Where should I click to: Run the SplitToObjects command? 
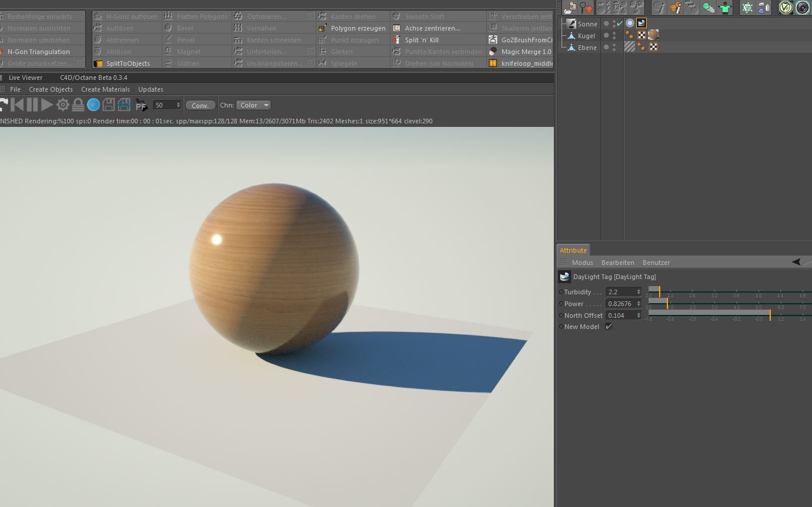[x=128, y=63]
